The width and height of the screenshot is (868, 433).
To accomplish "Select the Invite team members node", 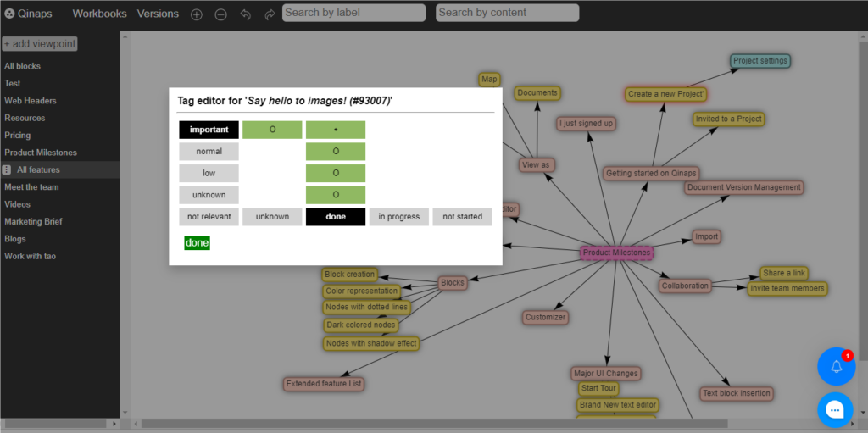I will [x=787, y=288].
